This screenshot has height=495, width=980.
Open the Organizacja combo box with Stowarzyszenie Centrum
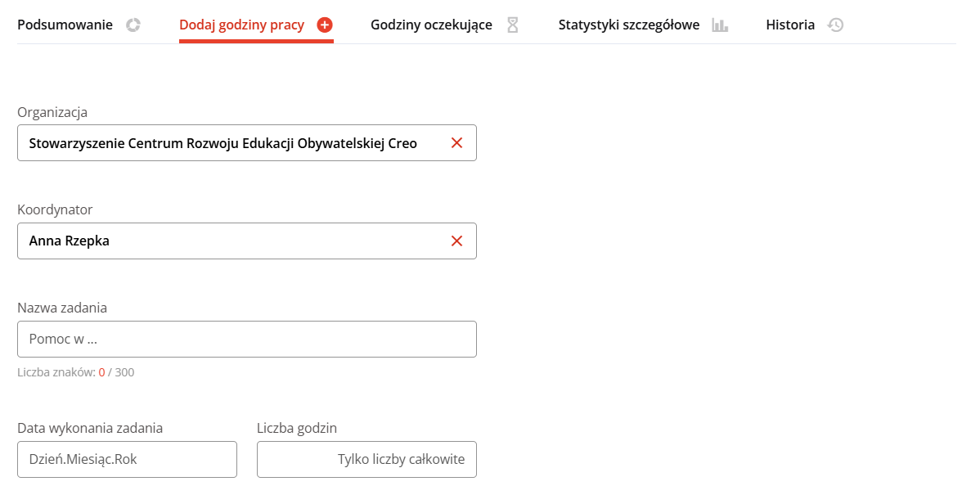point(247,143)
